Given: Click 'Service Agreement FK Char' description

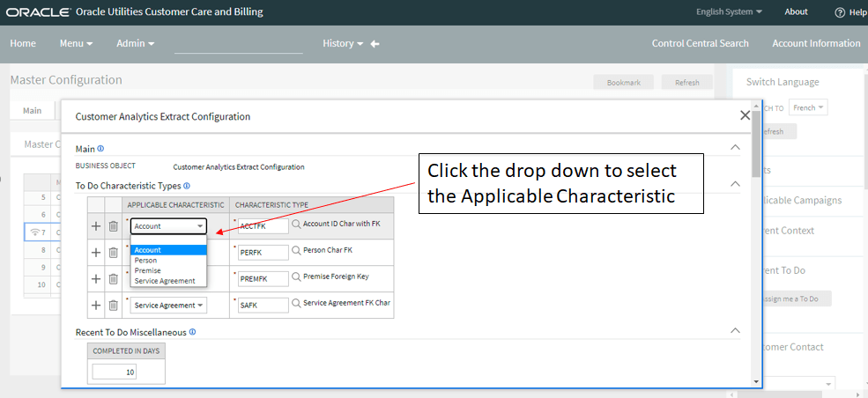Looking at the screenshot, I should coord(346,303).
